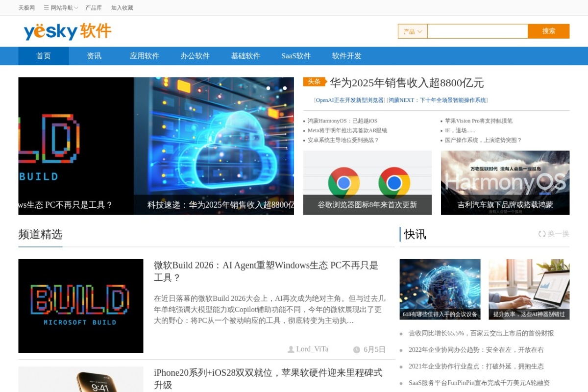588x392 pixels.
Task: Open the Microsoft Build article thumbnail
Action: point(81,306)
